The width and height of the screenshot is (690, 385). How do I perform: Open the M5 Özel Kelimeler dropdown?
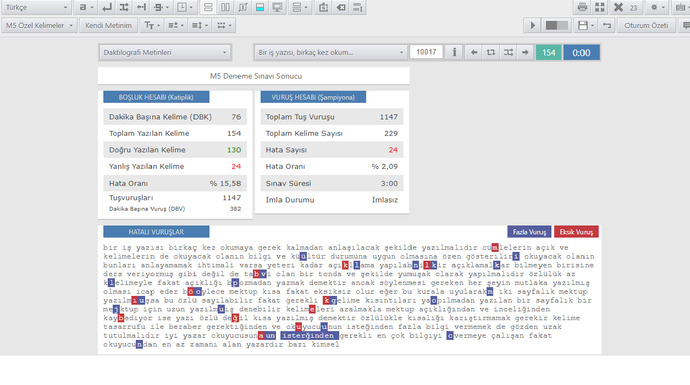point(39,26)
